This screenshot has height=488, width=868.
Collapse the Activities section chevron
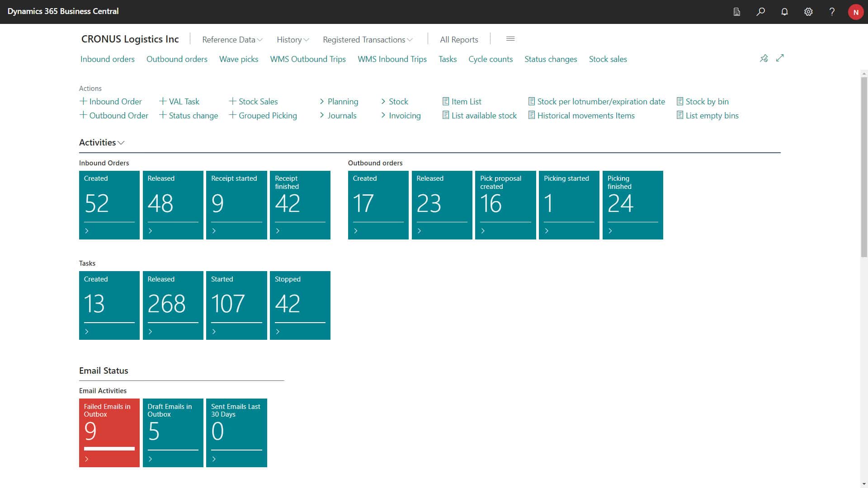tap(121, 143)
